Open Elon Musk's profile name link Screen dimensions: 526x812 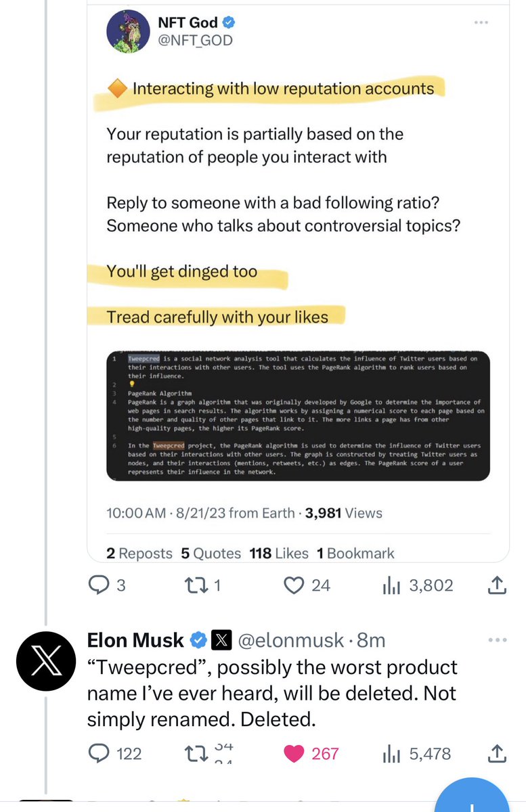pyautogui.click(x=135, y=639)
